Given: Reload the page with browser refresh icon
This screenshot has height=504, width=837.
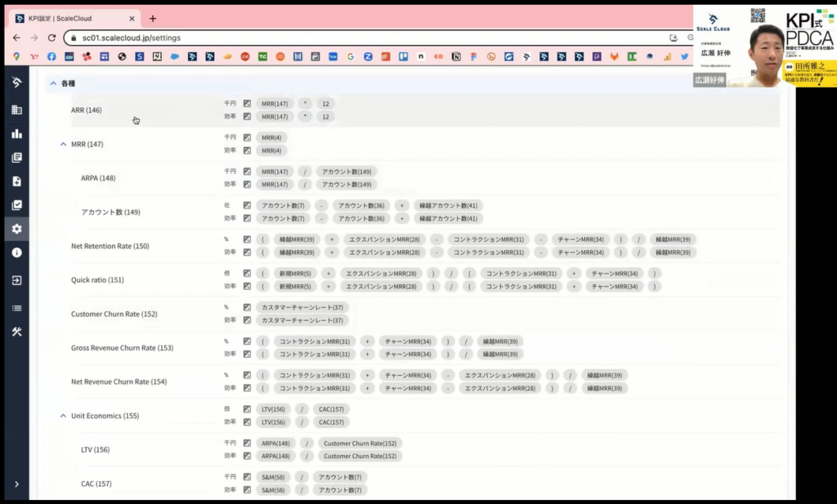Looking at the screenshot, I should click(52, 38).
